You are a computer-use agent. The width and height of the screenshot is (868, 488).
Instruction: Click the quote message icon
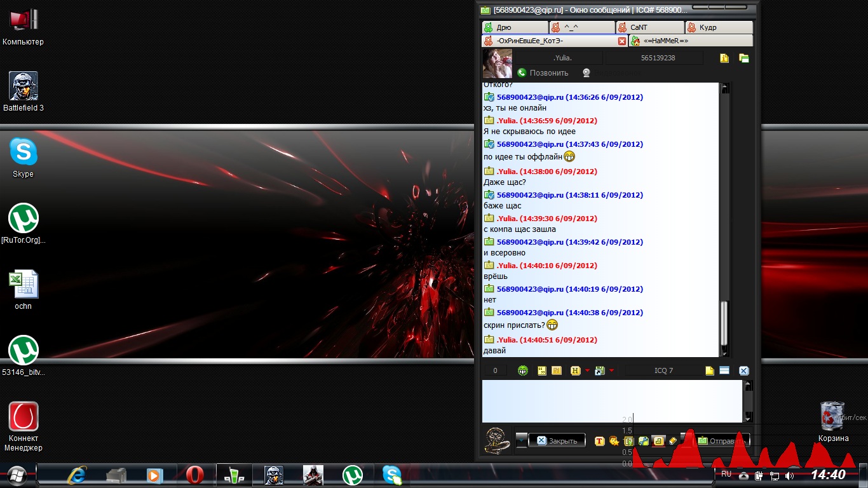click(542, 371)
